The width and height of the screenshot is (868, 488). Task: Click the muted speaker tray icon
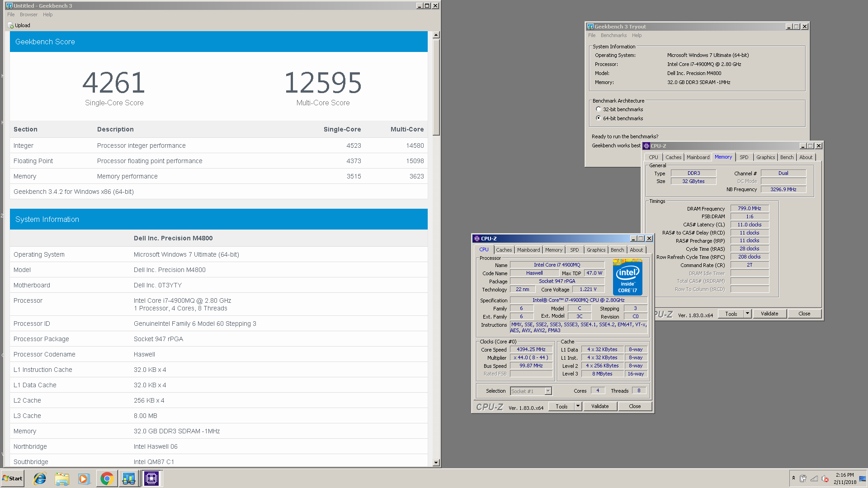click(825, 479)
